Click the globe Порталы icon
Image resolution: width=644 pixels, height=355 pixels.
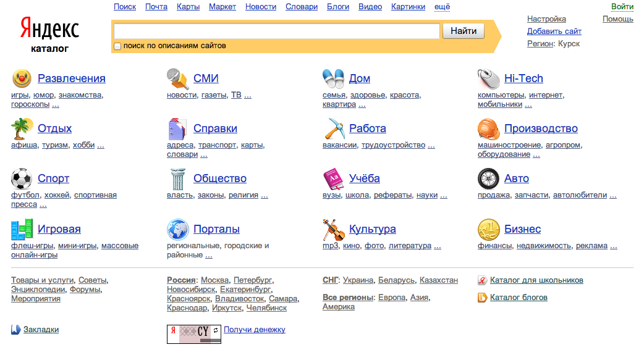177,229
